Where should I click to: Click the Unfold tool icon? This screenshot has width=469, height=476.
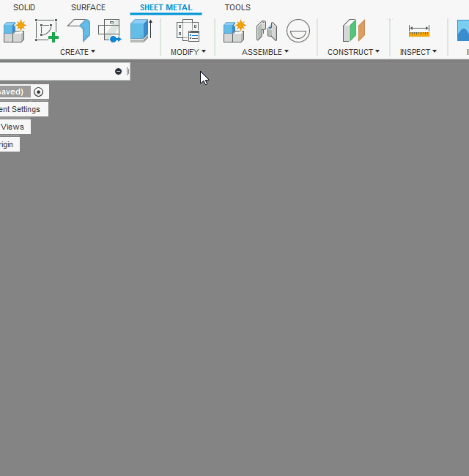click(109, 31)
